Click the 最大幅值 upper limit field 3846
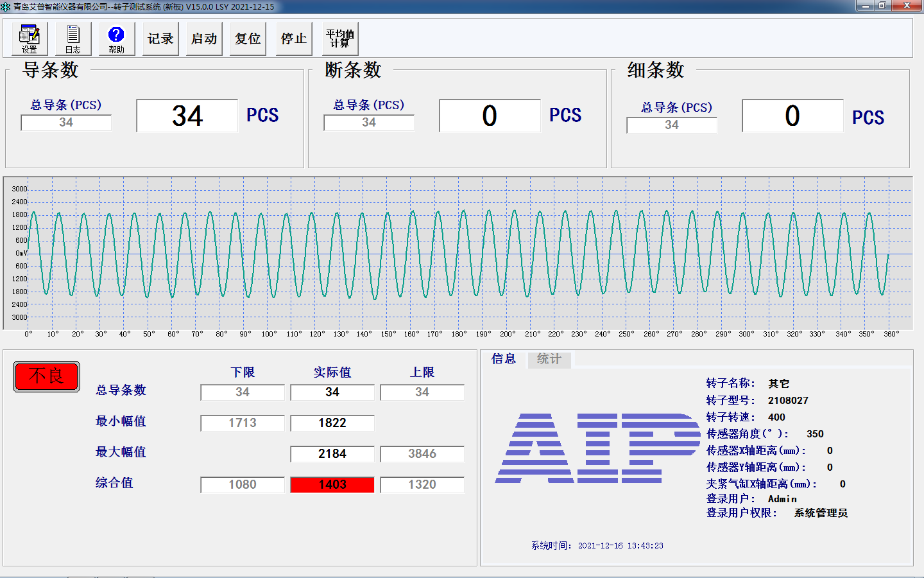Viewport: 924px width, 578px height. tap(422, 453)
